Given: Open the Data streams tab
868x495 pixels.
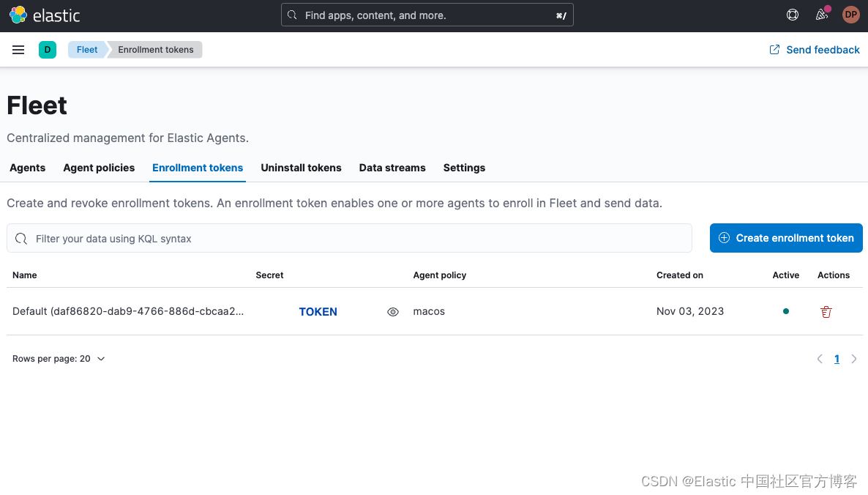Looking at the screenshot, I should (x=392, y=168).
